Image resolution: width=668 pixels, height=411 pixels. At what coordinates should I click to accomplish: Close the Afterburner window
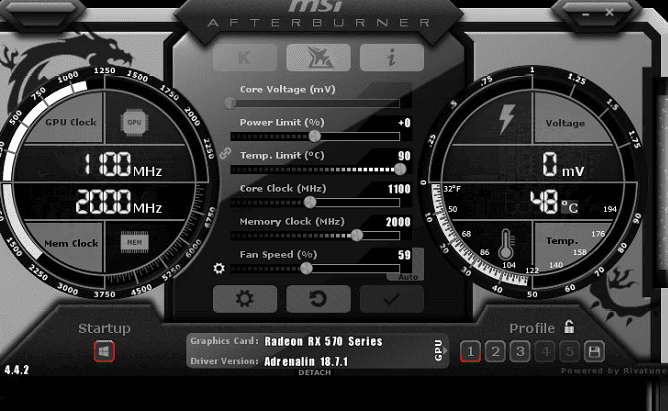point(609,13)
